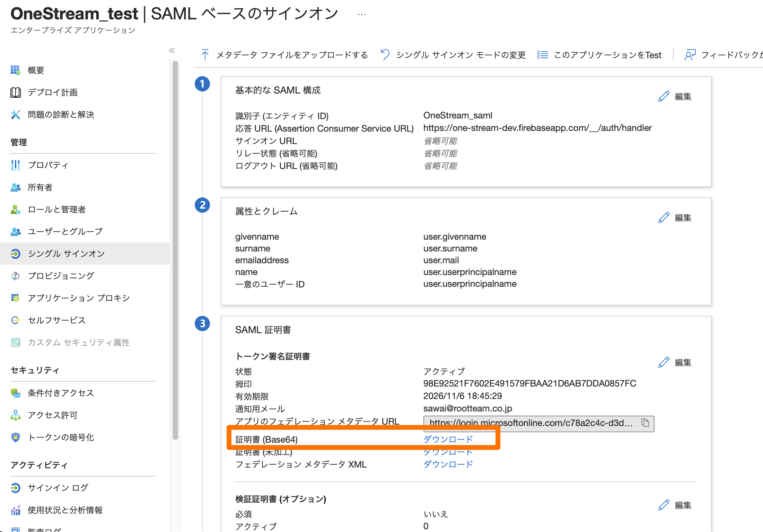Click pencil edit icon for 基本的な SAML 構成

(x=664, y=96)
